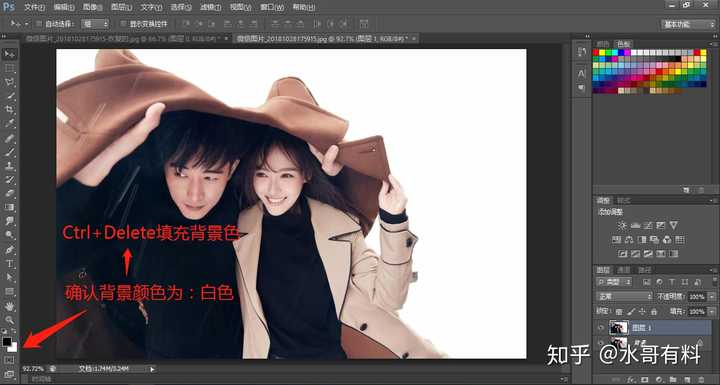Switch to the first document tab
This screenshot has width=720, height=385.
(x=125, y=39)
